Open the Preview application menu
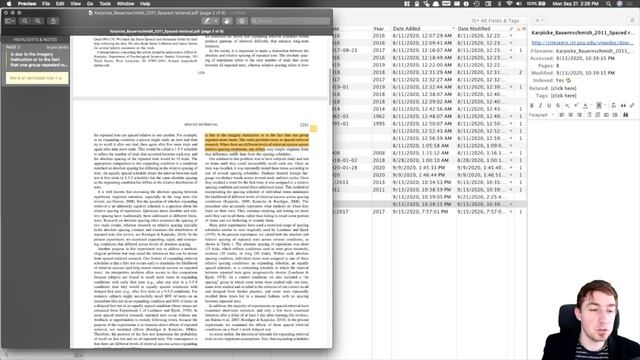The image size is (640, 360). click(x=27, y=4)
